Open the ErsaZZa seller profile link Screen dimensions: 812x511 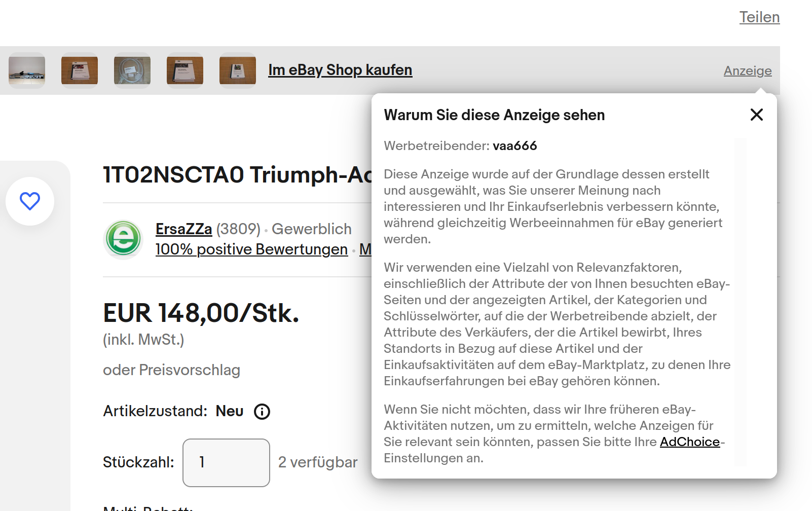(183, 229)
